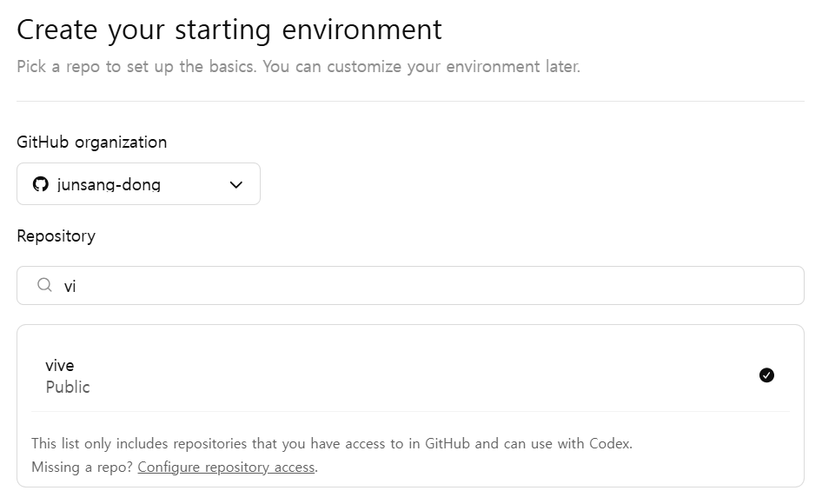This screenshot has width=822, height=504.
Task: Click the GitHub octocat logo icon
Action: coord(40,184)
